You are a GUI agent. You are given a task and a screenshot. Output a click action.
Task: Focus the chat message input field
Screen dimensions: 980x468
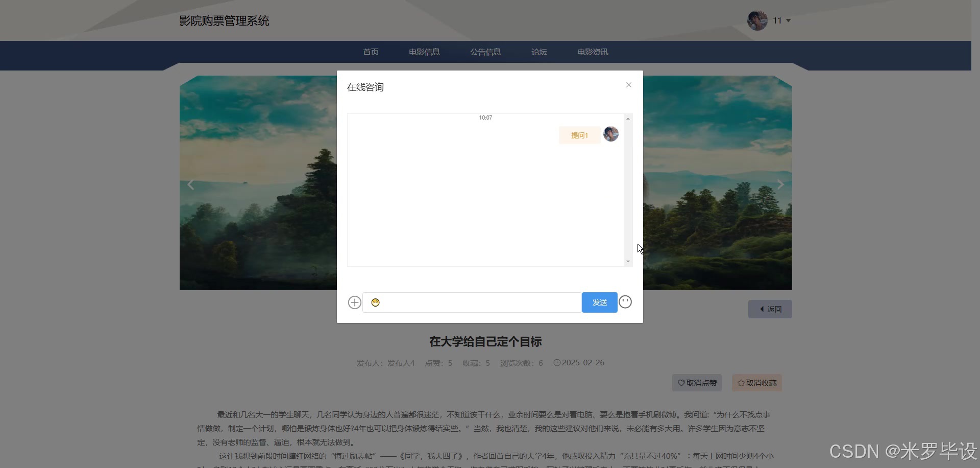[472, 302]
